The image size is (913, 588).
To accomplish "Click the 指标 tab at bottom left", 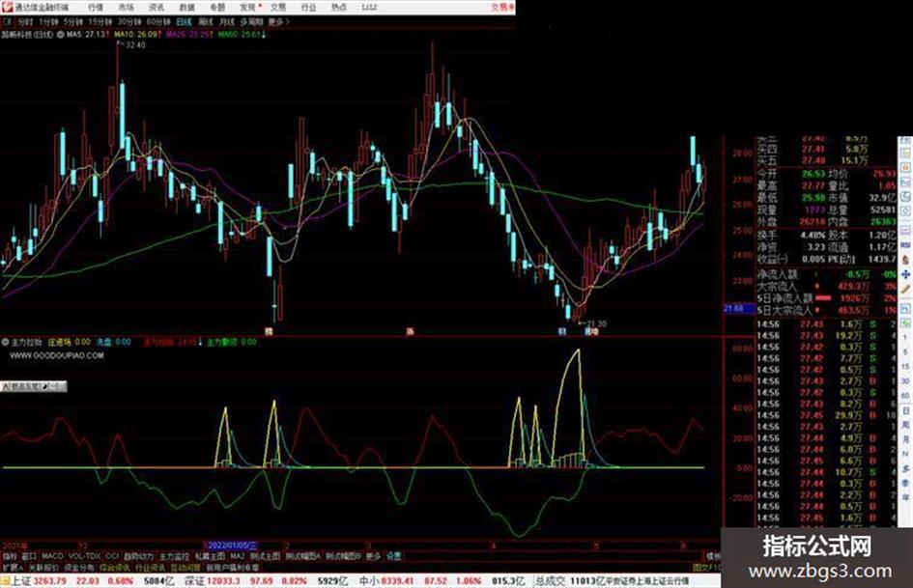I will tap(10, 556).
